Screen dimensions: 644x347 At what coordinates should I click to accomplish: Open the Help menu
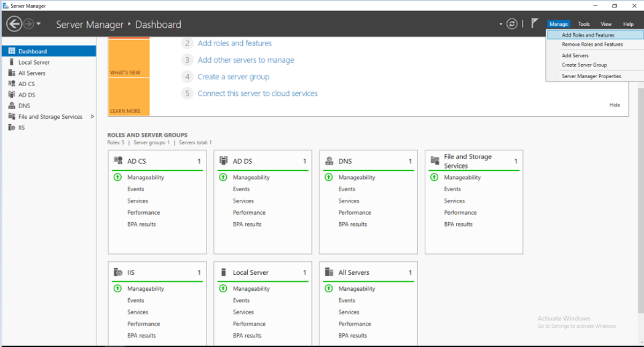628,24
